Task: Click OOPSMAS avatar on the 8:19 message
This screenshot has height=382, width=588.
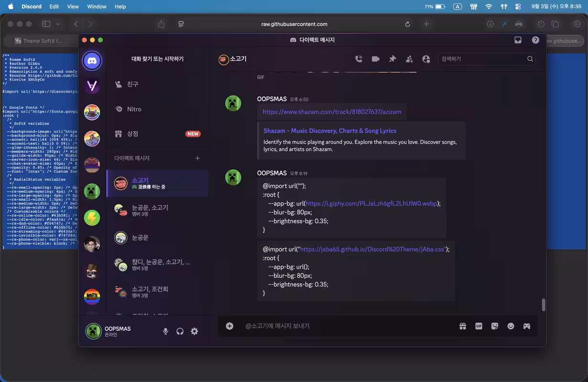Action: 233,177
